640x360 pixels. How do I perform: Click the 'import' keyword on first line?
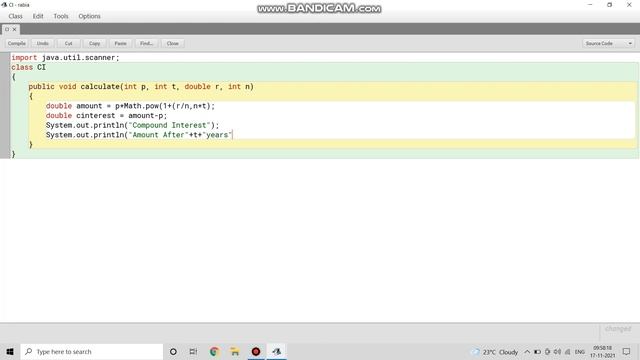pos(24,58)
